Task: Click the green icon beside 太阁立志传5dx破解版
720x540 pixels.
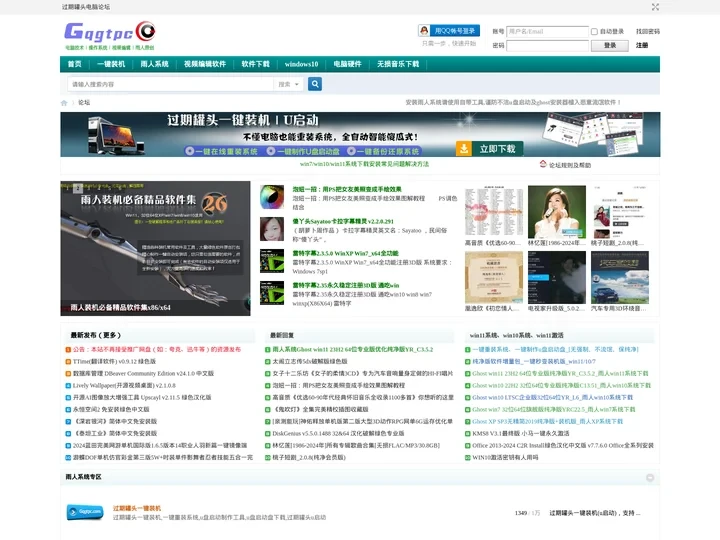Action: (268, 362)
